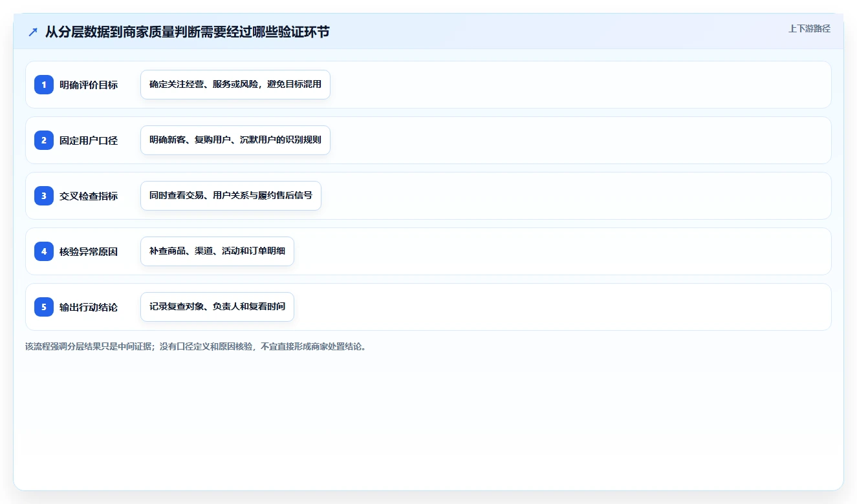Select the 核验异常原因 step label
This screenshot has height=504, width=857.
tap(89, 251)
